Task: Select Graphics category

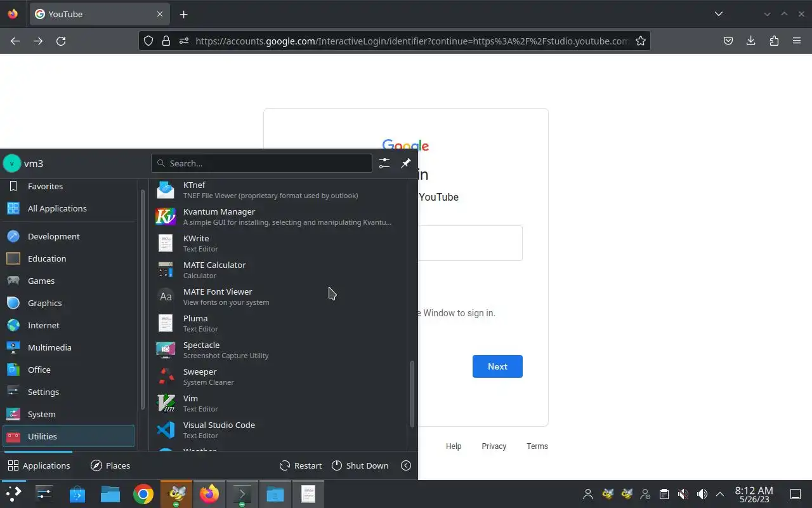Action: tap(69, 303)
